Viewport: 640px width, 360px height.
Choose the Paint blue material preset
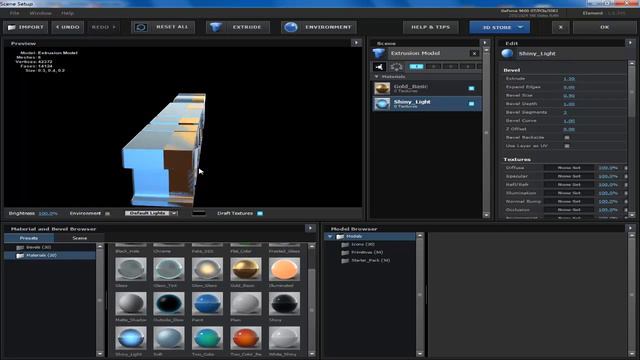(x=207, y=303)
